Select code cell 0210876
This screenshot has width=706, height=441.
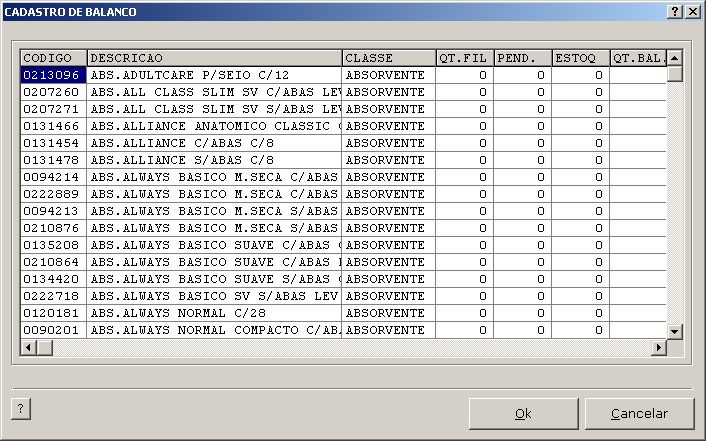54,228
